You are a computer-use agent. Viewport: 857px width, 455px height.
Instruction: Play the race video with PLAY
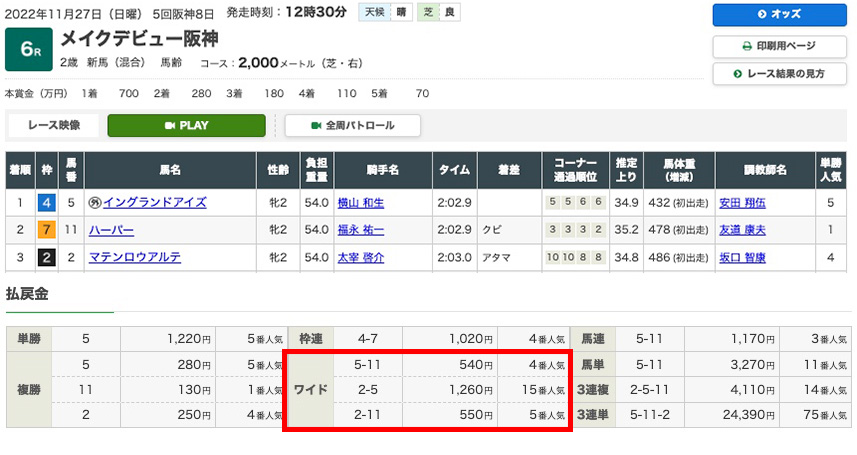click(186, 126)
